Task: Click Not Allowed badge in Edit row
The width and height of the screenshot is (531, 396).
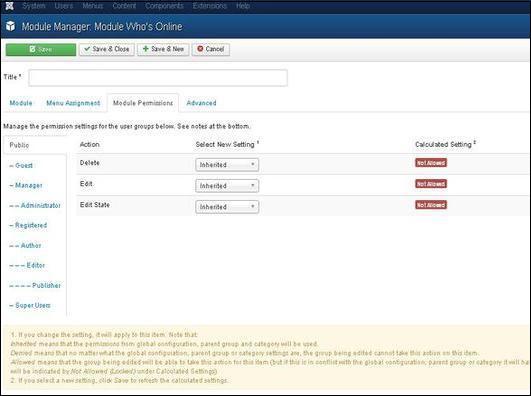Action: [431, 184]
